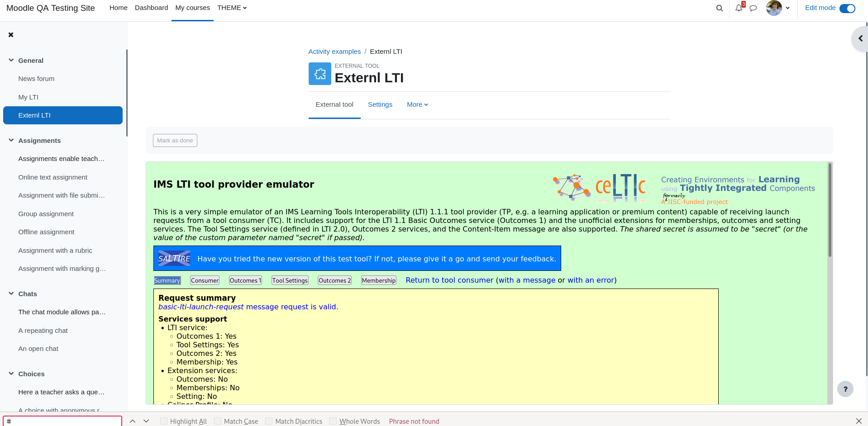Open Assignment with file submi… item

coord(62,195)
